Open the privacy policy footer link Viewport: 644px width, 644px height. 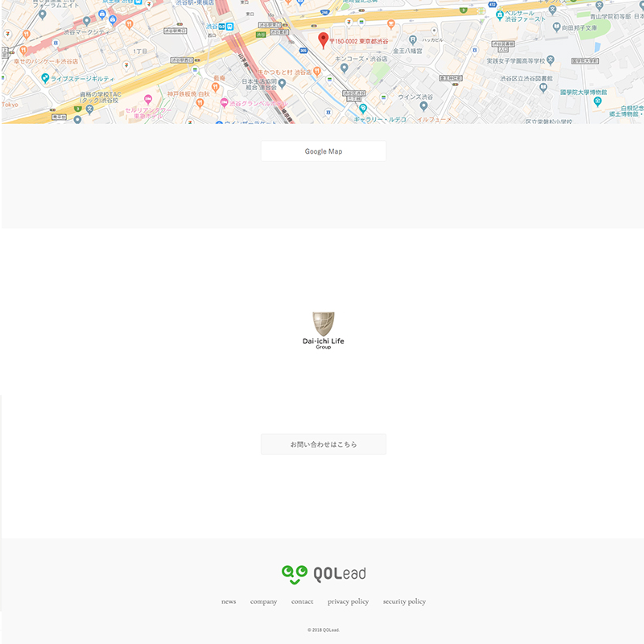tap(349, 601)
